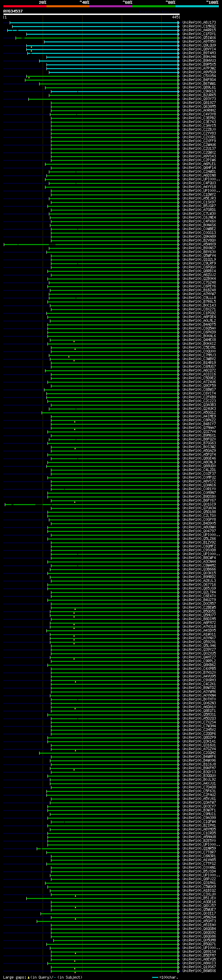222x980 pixels.
Task: Open hit UniRef100_A8J173
Action: pyautogui.click(x=199, y=23)
